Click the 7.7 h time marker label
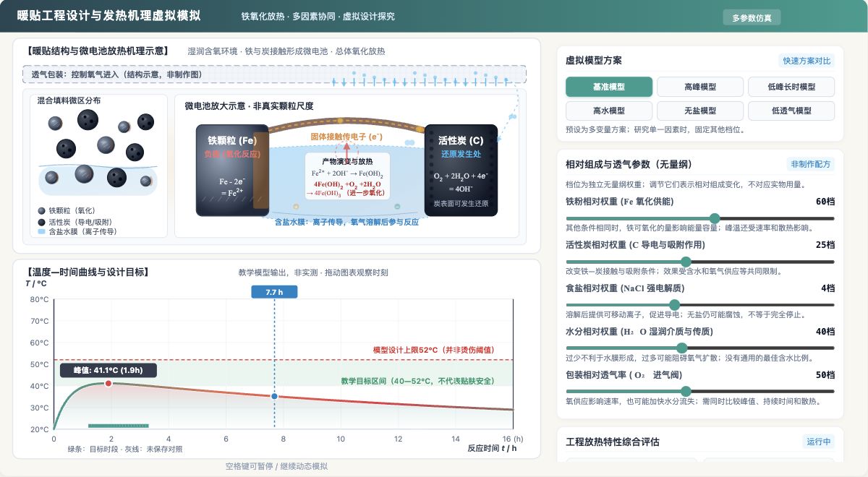The image size is (868, 477). click(274, 292)
